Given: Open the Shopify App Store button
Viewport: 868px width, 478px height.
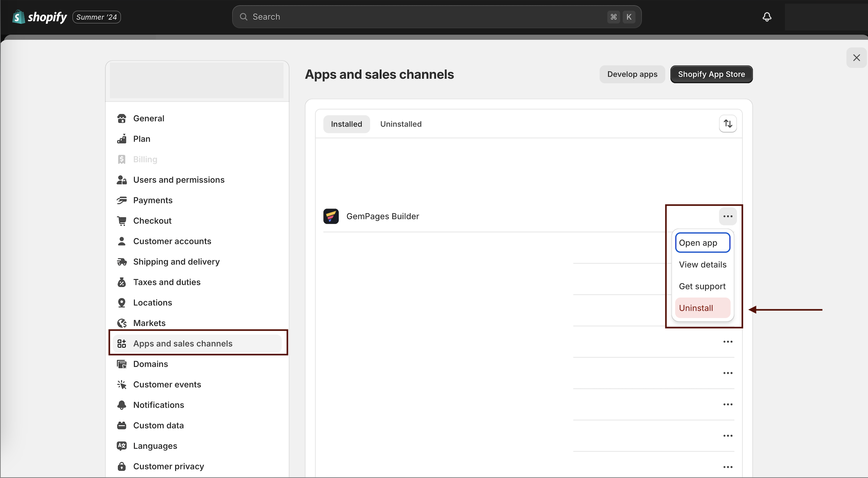Looking at the screenshot, I should (711, 74).
